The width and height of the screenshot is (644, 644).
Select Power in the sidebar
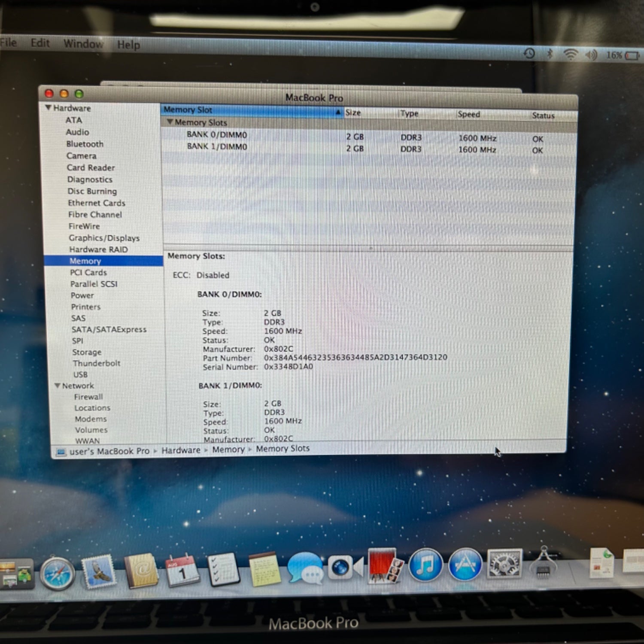coord(82,295)
